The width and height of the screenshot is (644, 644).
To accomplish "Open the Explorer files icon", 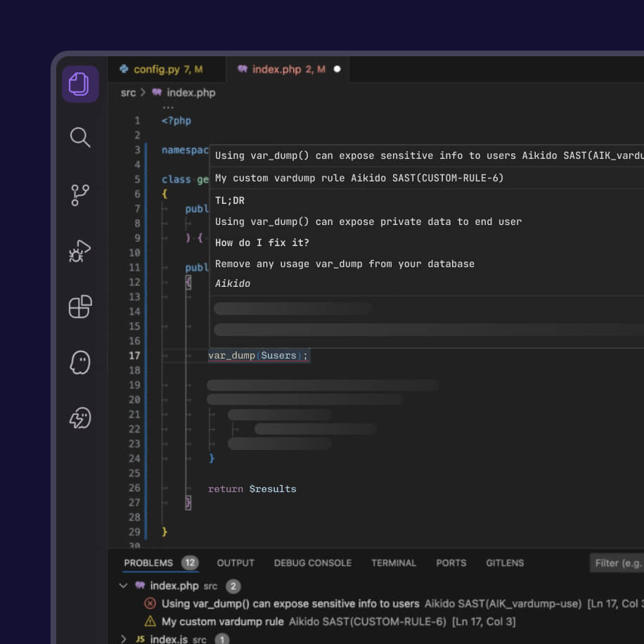I will click(x=80, y=84).
